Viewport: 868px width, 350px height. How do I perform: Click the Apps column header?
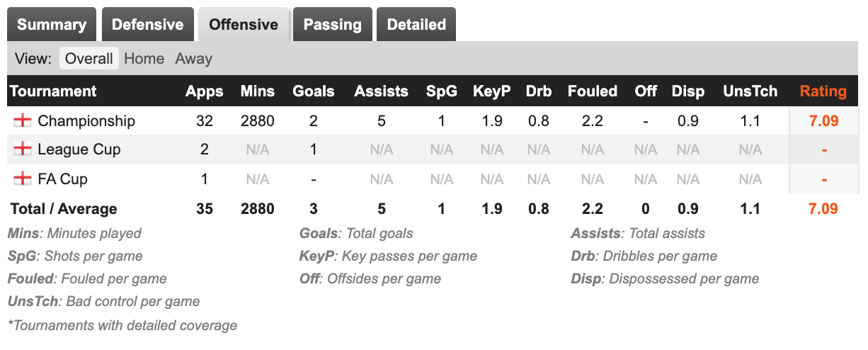coord(204,91)
